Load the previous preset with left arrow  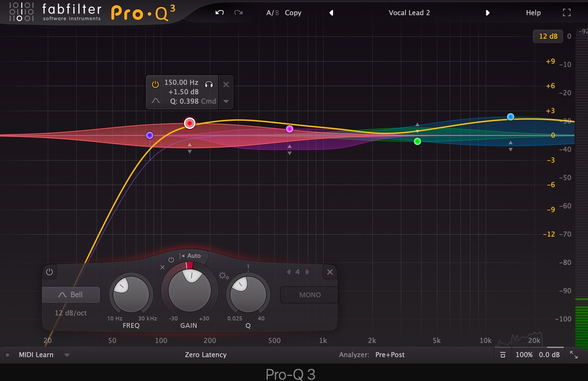coord(331,13)
